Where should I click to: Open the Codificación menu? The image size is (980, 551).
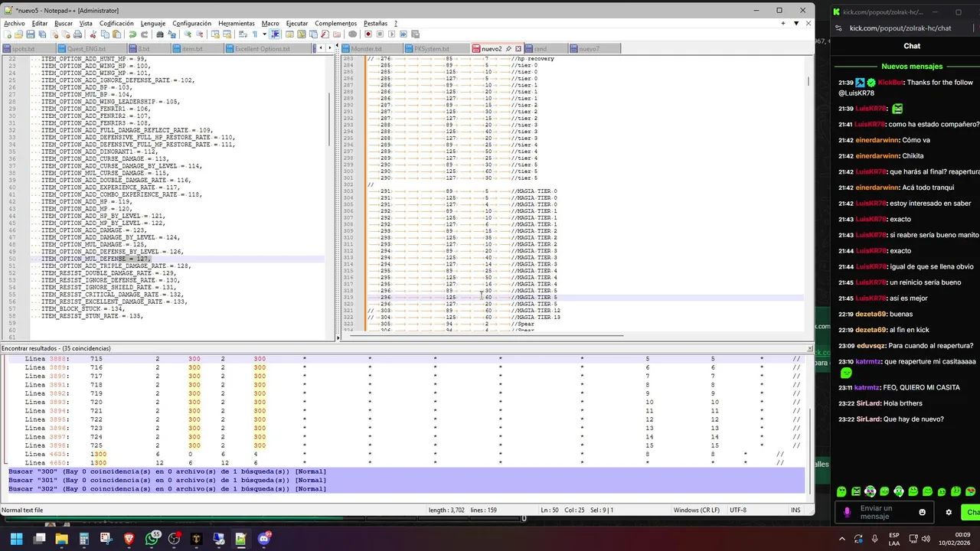116,23
